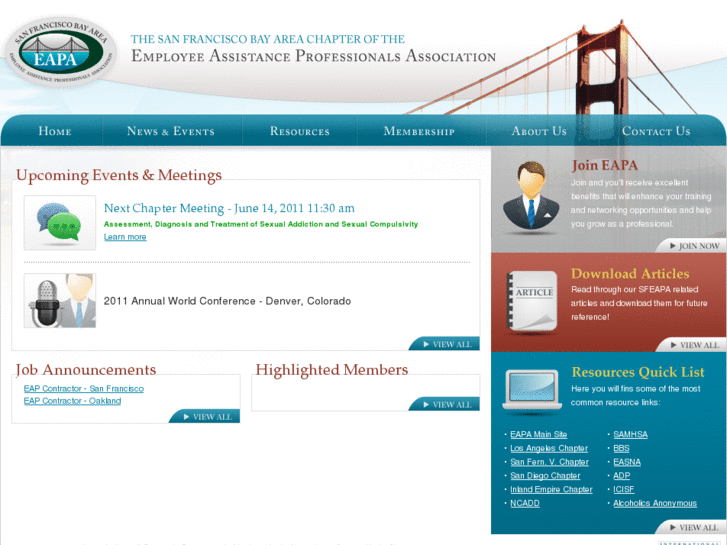View all highlighted members

tap(444, 404)
